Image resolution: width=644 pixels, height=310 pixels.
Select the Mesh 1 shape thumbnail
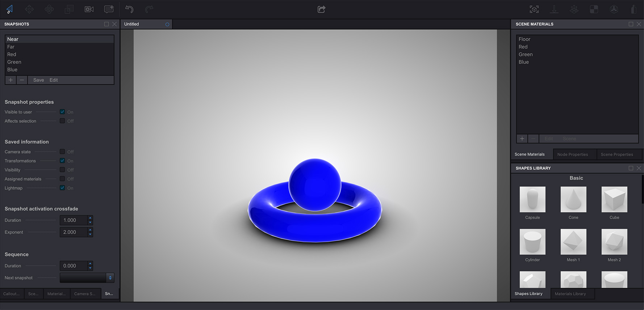tap(573, 242)
